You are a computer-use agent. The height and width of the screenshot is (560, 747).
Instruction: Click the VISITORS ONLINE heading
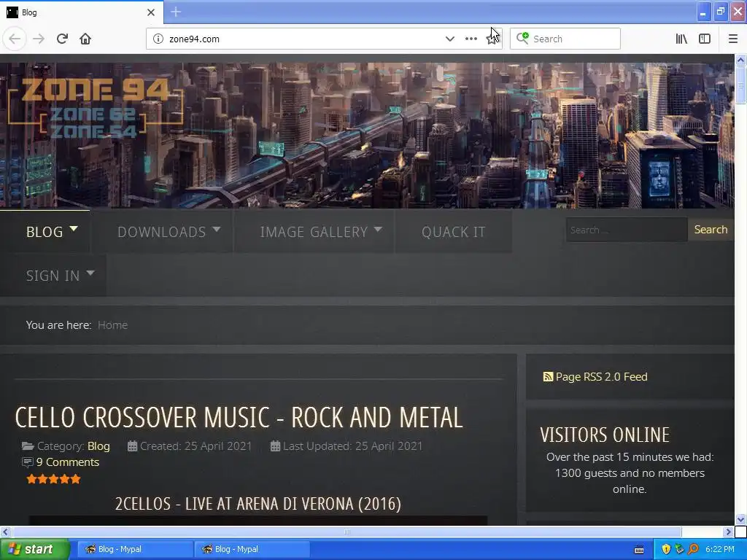click(605, 435)
